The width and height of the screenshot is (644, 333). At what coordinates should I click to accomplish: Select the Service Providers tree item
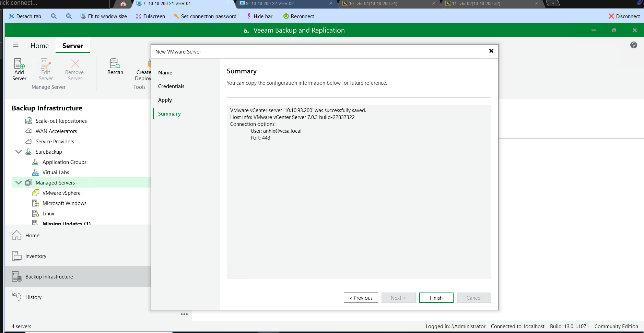tap(55, 141)
